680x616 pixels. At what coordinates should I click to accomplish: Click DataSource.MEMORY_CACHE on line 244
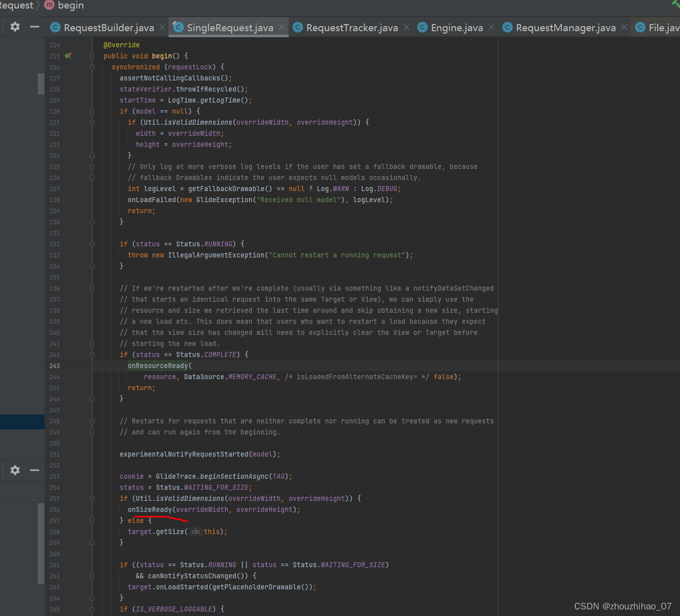pos(230,377)
